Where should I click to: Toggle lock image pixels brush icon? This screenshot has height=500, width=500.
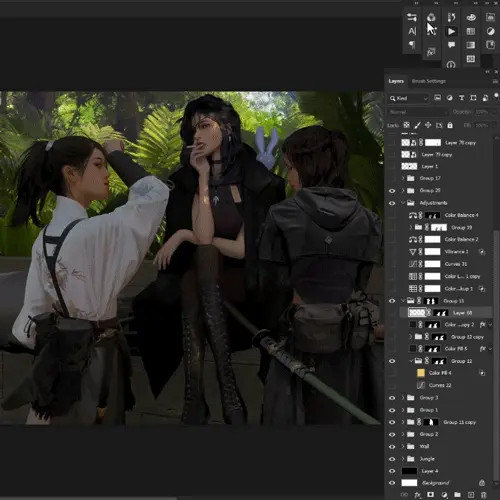pyautogui.click(x=417, y=125)
